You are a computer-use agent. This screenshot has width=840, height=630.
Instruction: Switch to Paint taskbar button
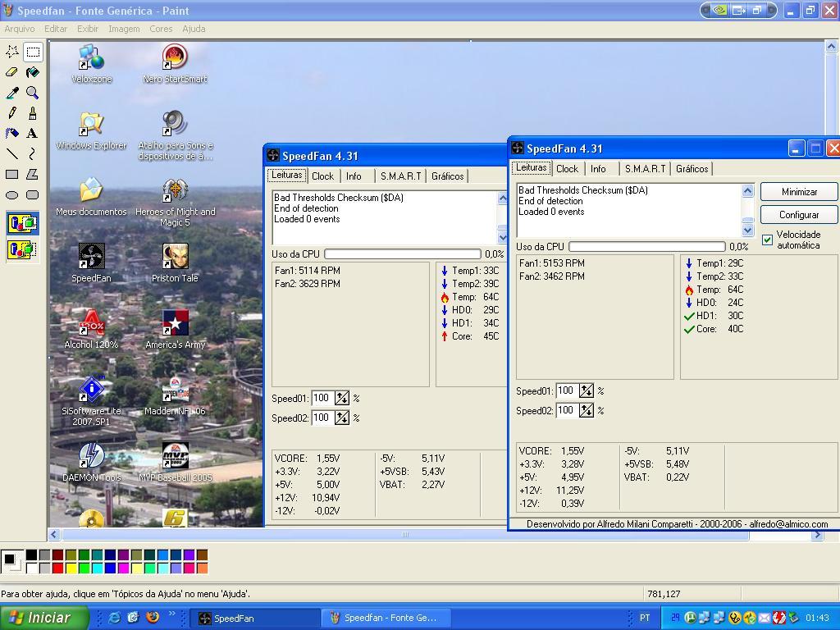pos(386,619)
